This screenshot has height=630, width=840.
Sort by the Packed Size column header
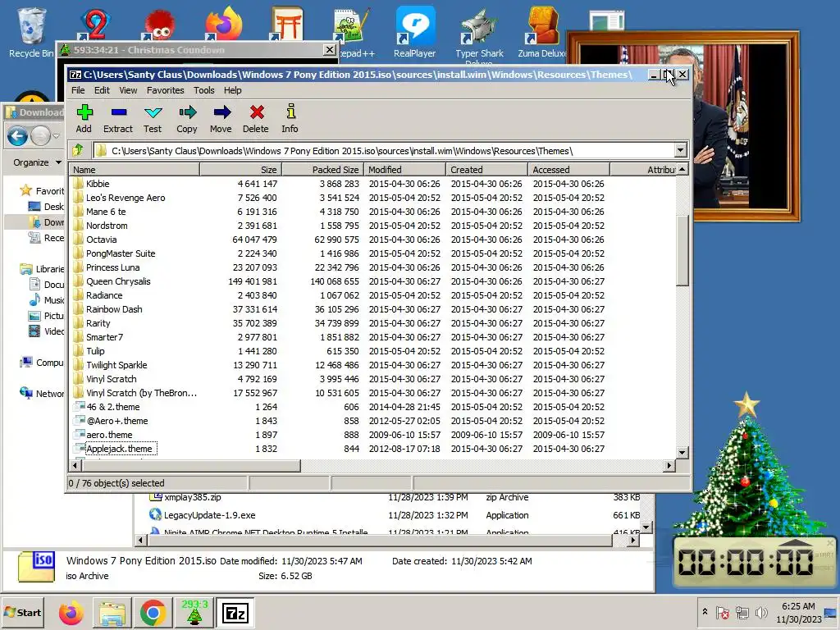click(x=322, y=169)
